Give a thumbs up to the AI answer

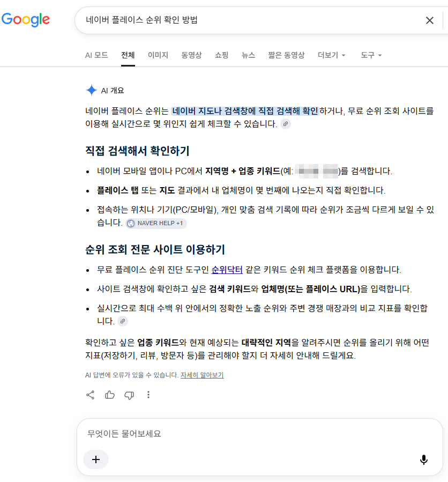110,395
